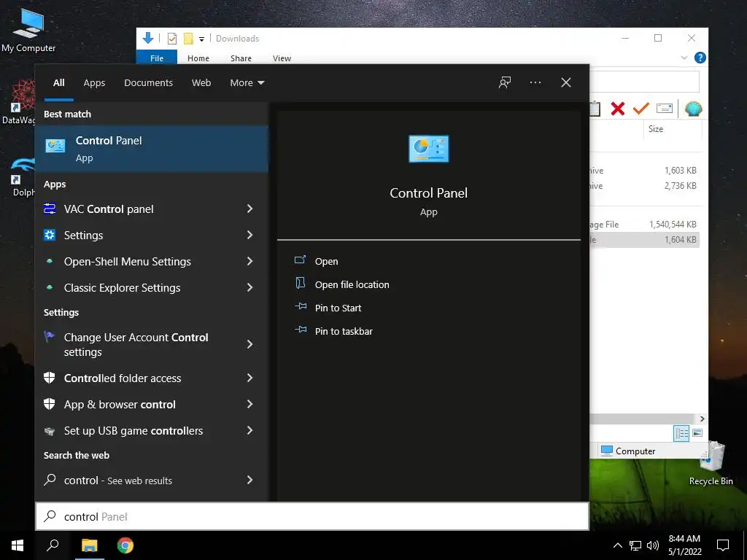Open My Computer desktop icon
Screen dimensions: 747x560
28,29
